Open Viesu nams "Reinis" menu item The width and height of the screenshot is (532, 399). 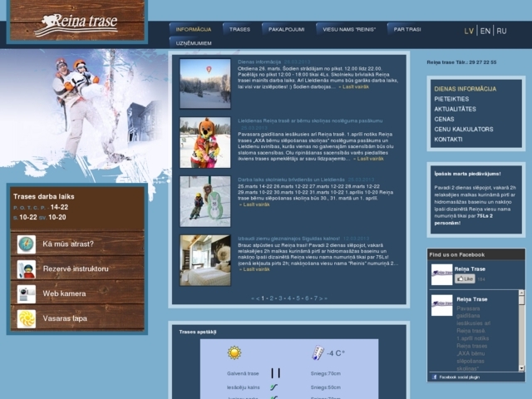(347, 29)
